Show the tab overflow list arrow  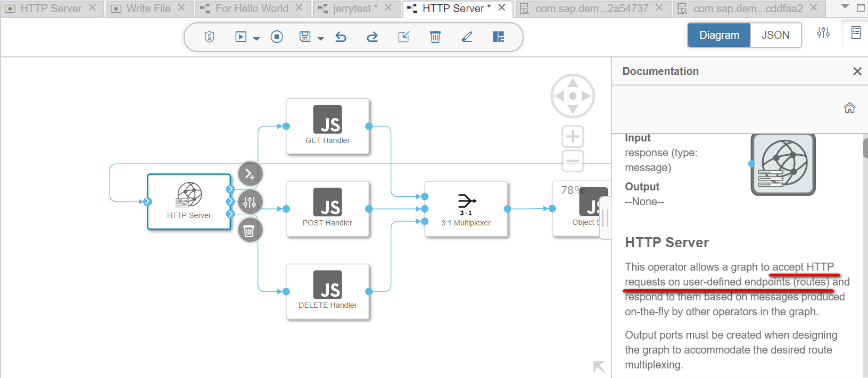pos(845,7)
